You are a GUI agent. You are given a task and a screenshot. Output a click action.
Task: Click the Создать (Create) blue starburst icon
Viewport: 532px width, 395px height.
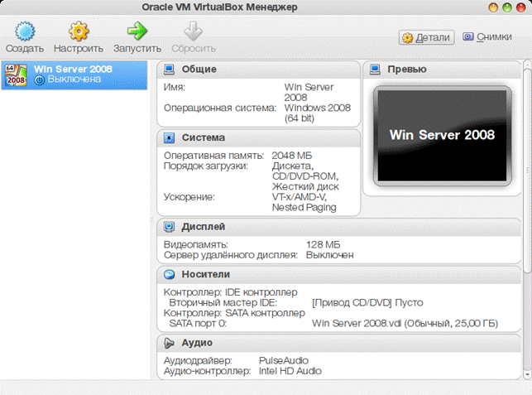[x=25, y=31]
